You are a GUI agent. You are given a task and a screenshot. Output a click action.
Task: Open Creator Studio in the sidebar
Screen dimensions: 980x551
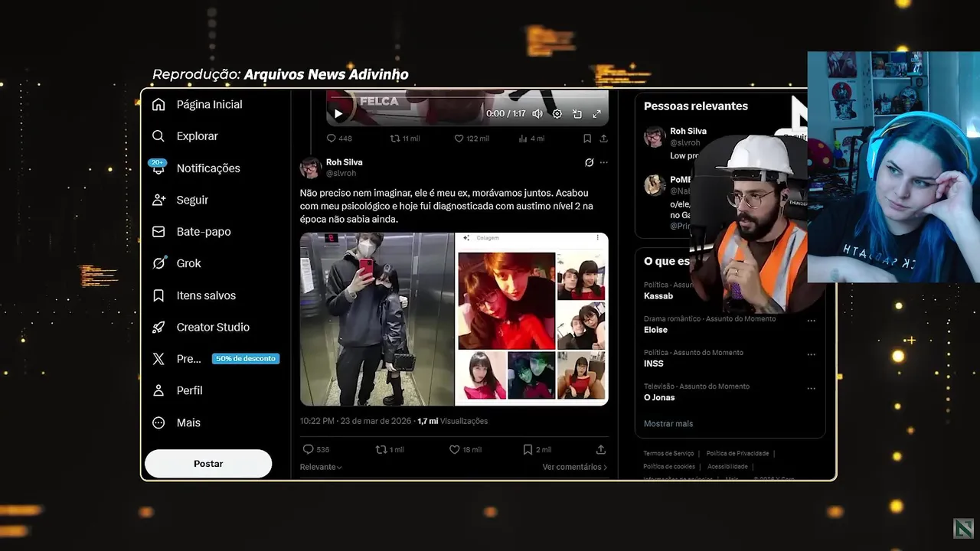(x=201, y=327)
